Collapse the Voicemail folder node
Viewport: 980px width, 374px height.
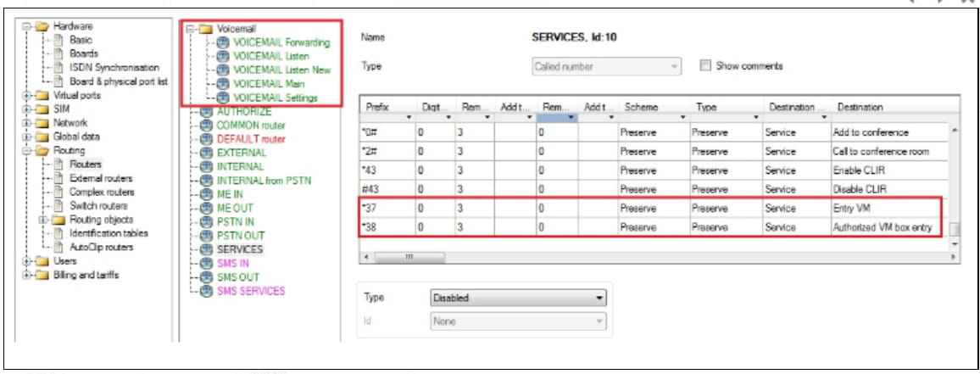(x=192, y=29)
